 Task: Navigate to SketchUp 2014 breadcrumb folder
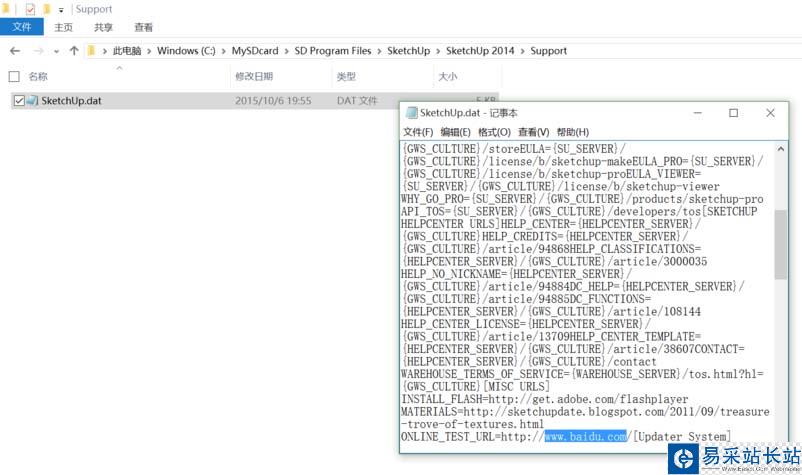tap(480, 51)
